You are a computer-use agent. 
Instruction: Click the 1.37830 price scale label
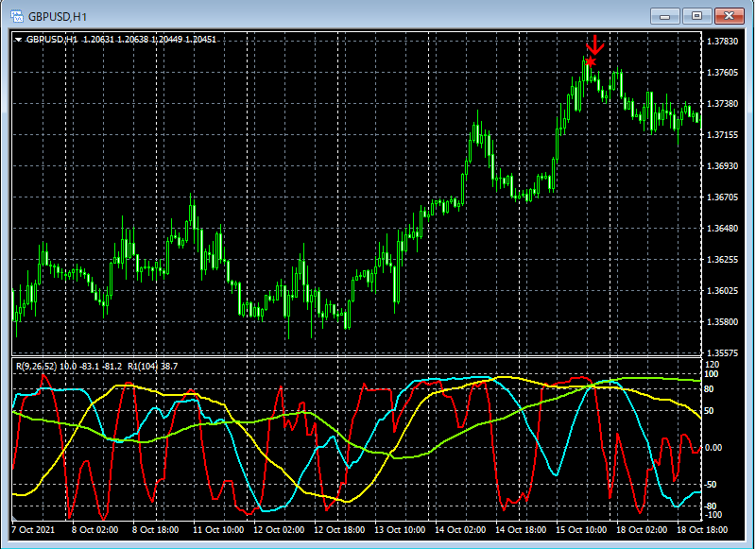click(722, 42)
